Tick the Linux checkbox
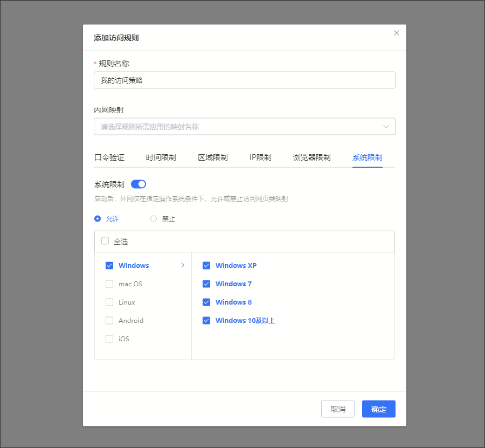The width and height of the screenshot is (485, 448). point(109,302)
